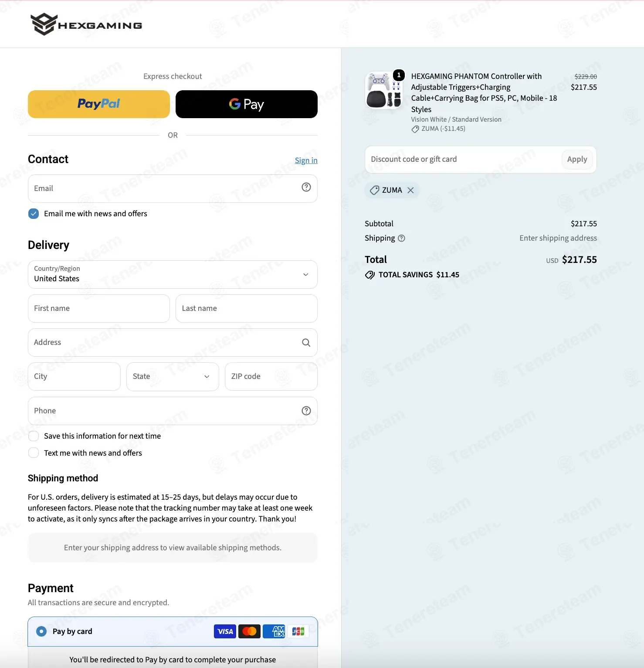Open the State dropdown

pyautogui.click(x=173, y=377)
